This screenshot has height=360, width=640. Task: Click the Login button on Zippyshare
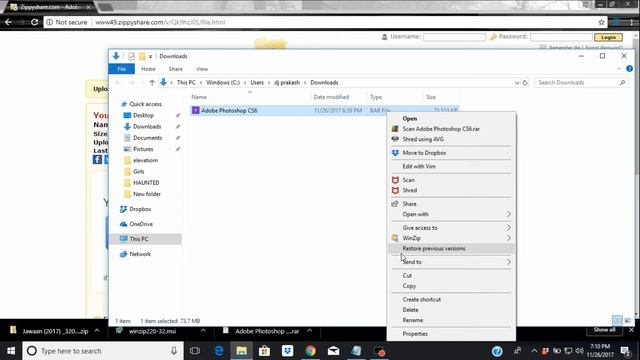pos(608,37)
